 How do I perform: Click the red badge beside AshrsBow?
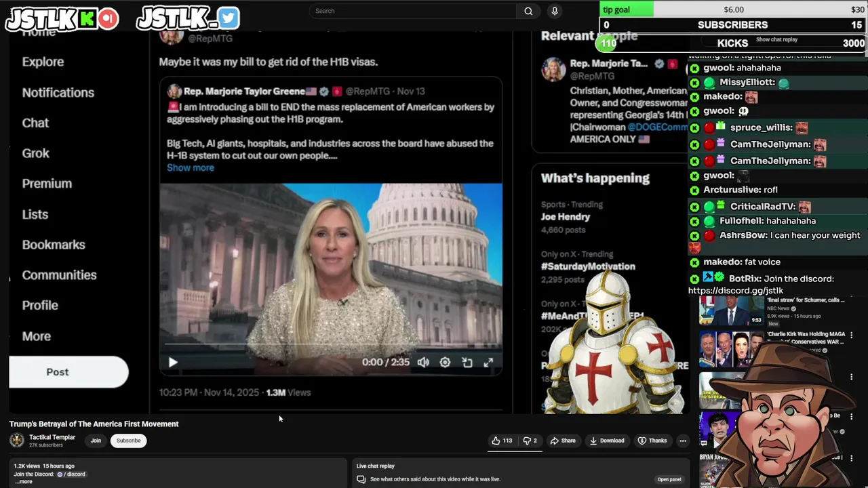click(x=709, y=236)
